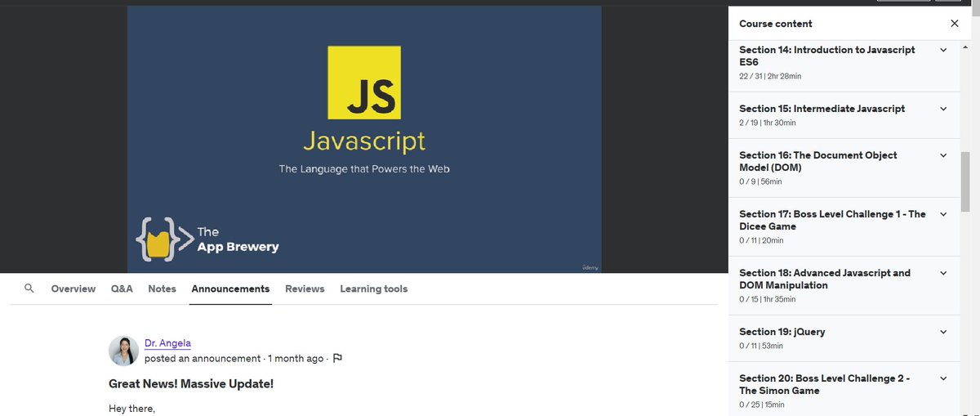Screen dimensions: 980x416
Task: Expand Section 19 jQuery chevron
Action: (x=943, y=332)
